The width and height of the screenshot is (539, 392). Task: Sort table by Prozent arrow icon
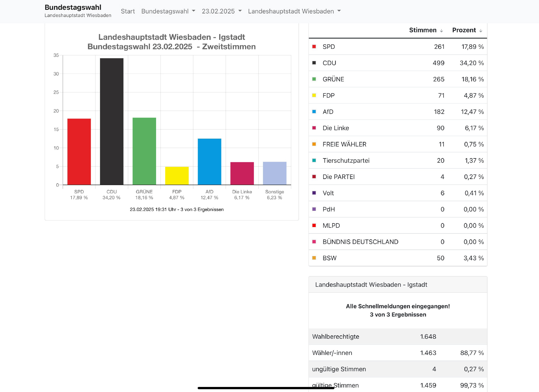pos(481,31)
